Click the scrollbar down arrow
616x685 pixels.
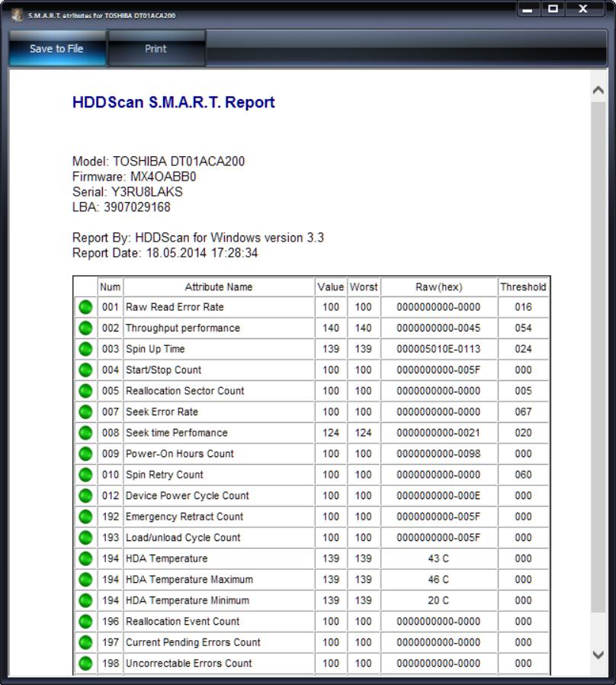pyautogui.click(x=598, y=655)
